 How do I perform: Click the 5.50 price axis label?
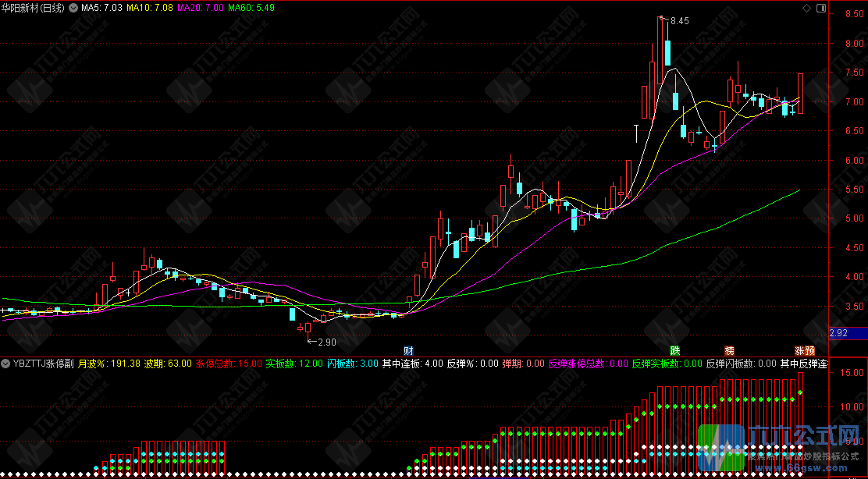pyautogui.click(x=854, y=189)
